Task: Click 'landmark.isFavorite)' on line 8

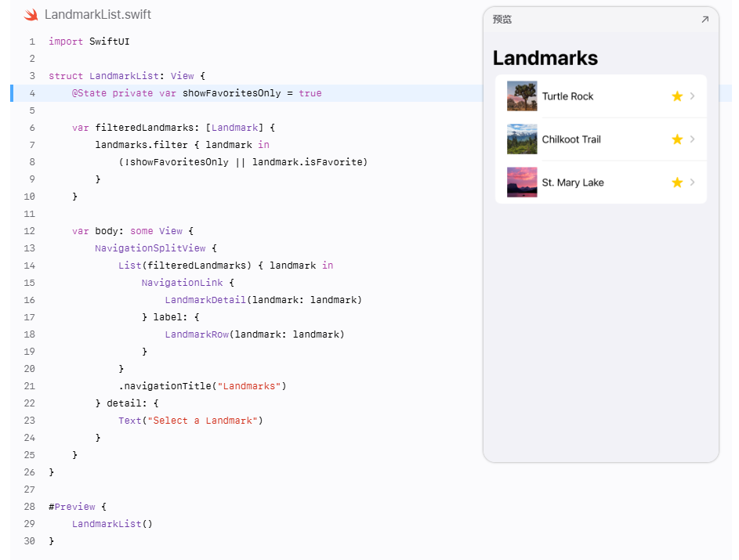Action: pos(310,162)
